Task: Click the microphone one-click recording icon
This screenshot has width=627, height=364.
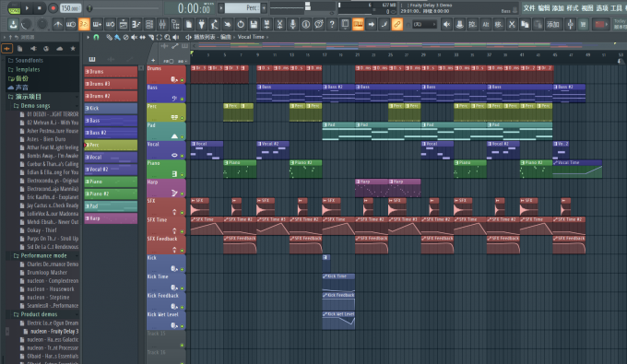Action: pos(292,24)
